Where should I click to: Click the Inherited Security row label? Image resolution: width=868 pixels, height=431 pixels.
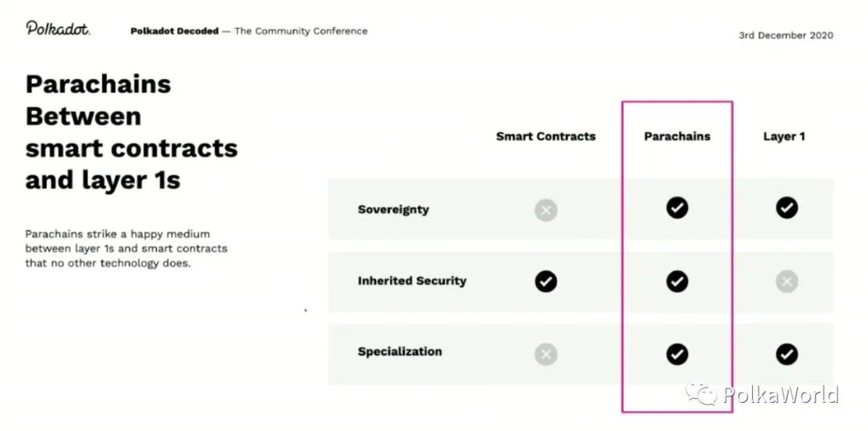(411, 281)
